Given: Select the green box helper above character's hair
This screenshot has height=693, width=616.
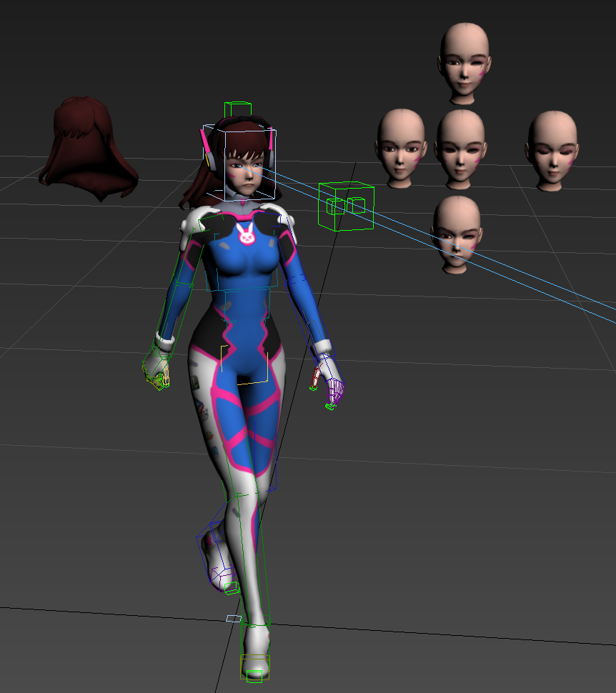Looking at the screenshot, I should pos(238,109).
